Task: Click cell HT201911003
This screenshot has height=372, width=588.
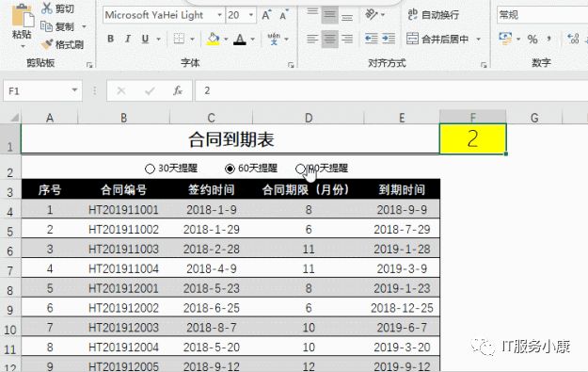Action: 124,250
